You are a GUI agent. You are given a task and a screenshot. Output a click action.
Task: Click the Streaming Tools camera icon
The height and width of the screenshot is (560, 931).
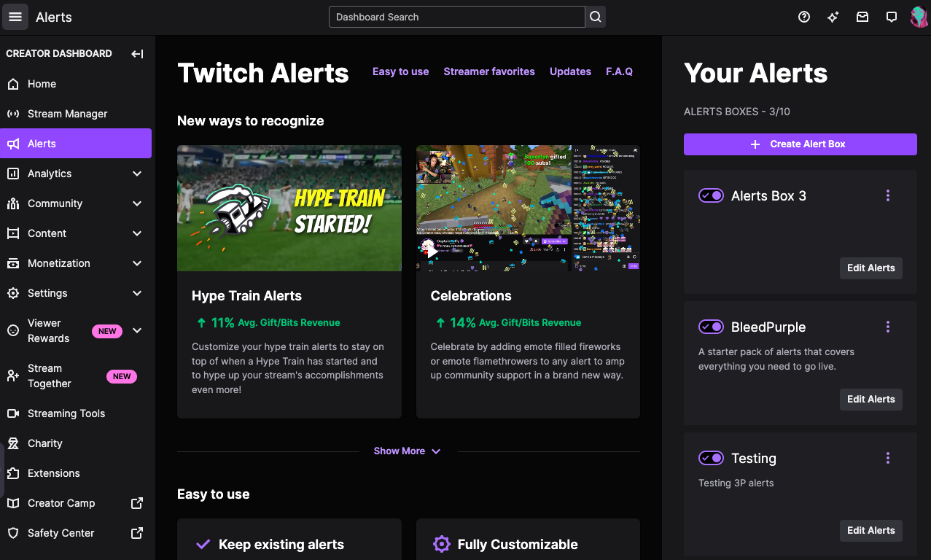tap(13, 413)
